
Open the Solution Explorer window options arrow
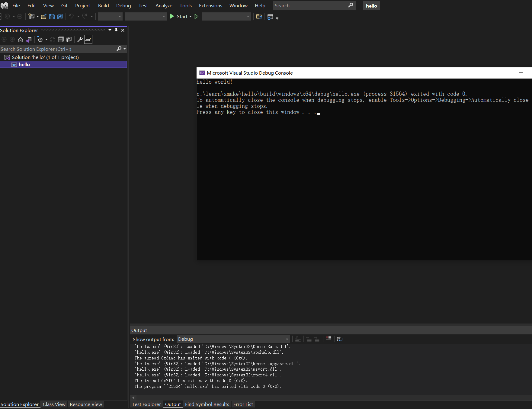point(110,30)
